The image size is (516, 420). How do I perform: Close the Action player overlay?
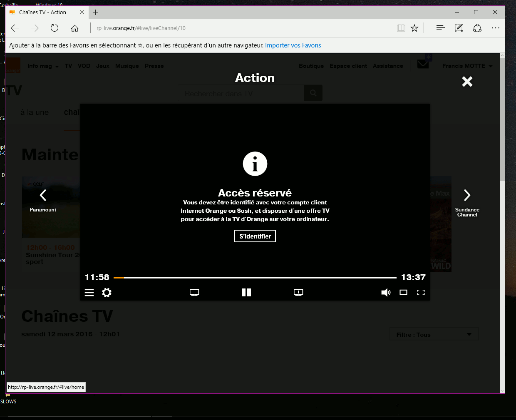[x=467, y=82]
